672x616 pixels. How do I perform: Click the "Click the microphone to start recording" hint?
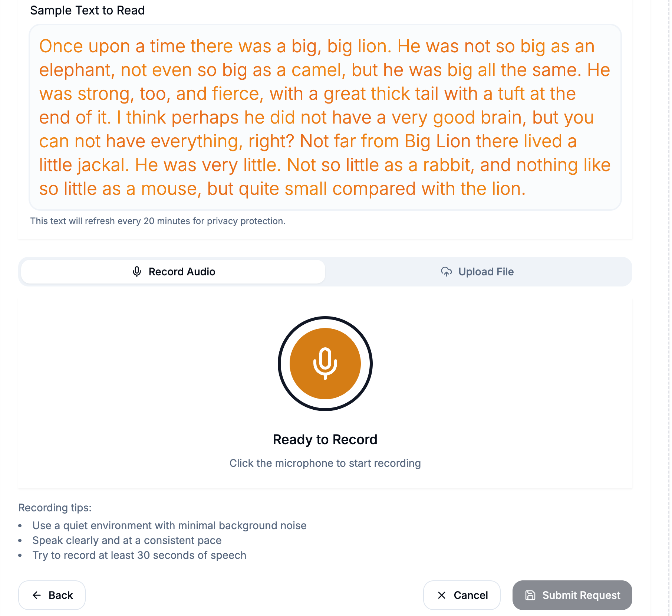325,463
